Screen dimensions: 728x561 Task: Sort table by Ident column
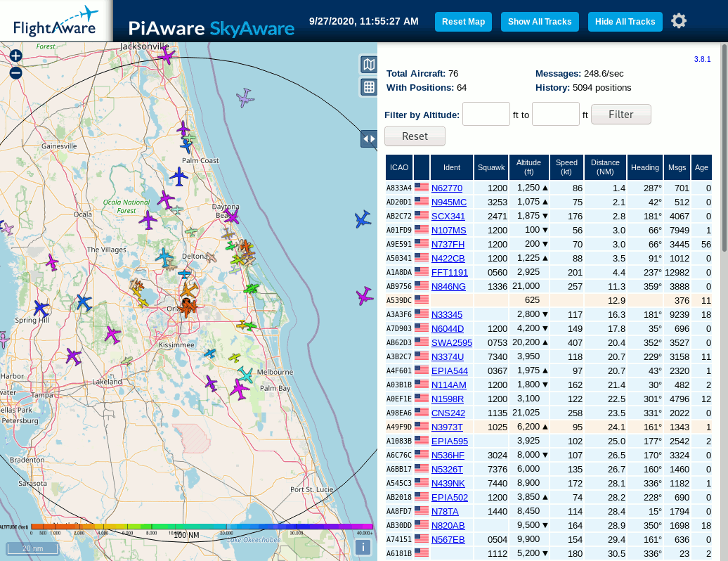click(451, 167)
